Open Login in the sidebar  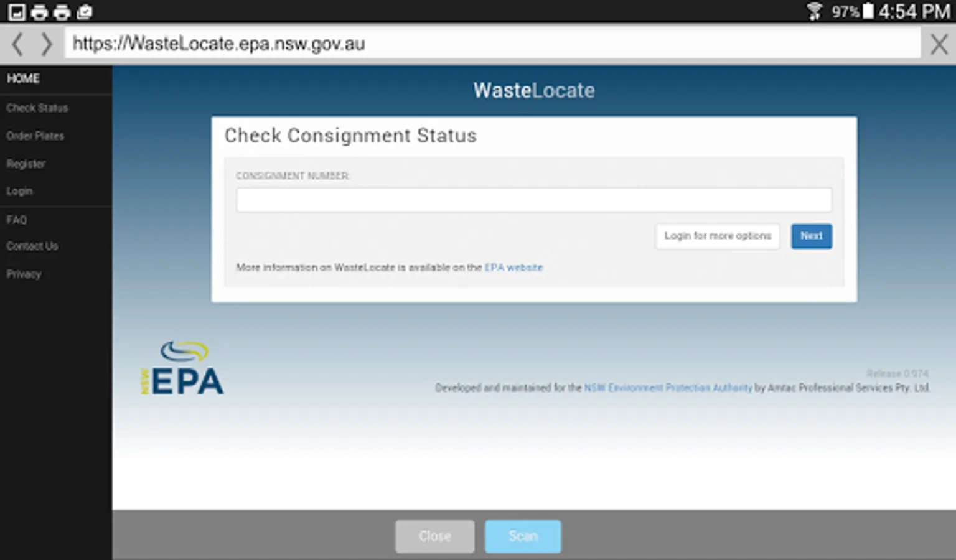tap(19, 191)
